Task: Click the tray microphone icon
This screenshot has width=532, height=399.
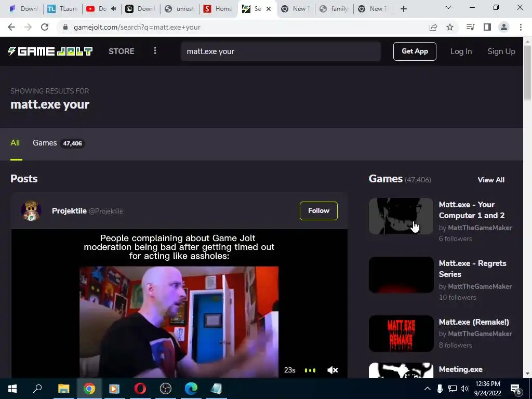Action: point(440,389)
